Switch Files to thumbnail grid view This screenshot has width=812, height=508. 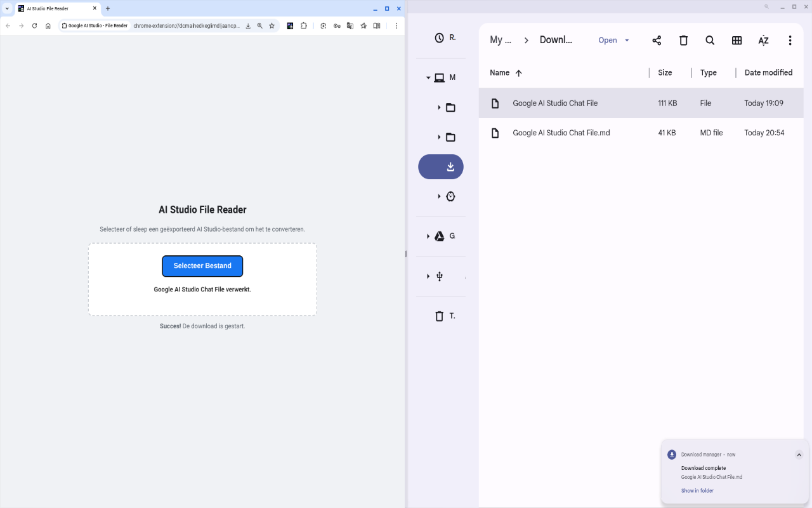737,41
